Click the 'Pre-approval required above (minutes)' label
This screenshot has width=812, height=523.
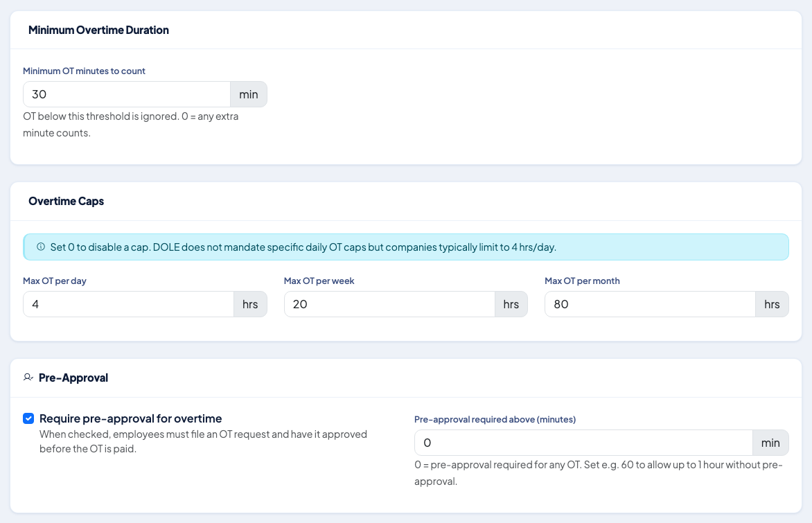click(495, 419)
